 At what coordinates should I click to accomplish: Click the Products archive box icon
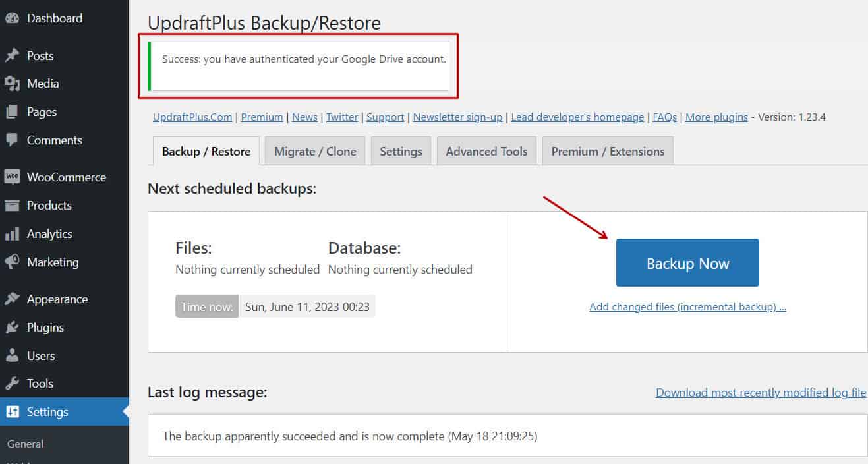coord(12,206)
